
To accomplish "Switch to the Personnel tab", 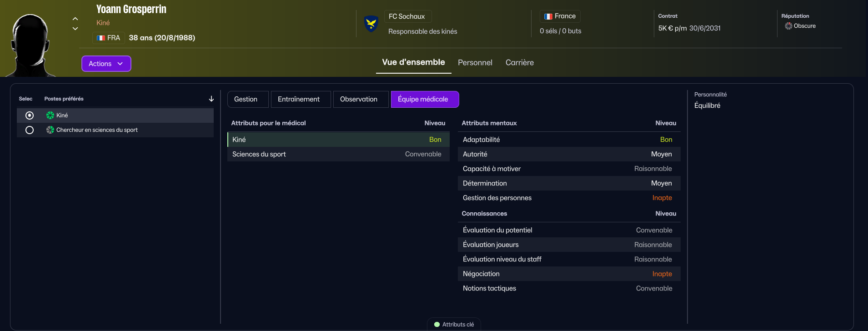I will click(475, 63).
